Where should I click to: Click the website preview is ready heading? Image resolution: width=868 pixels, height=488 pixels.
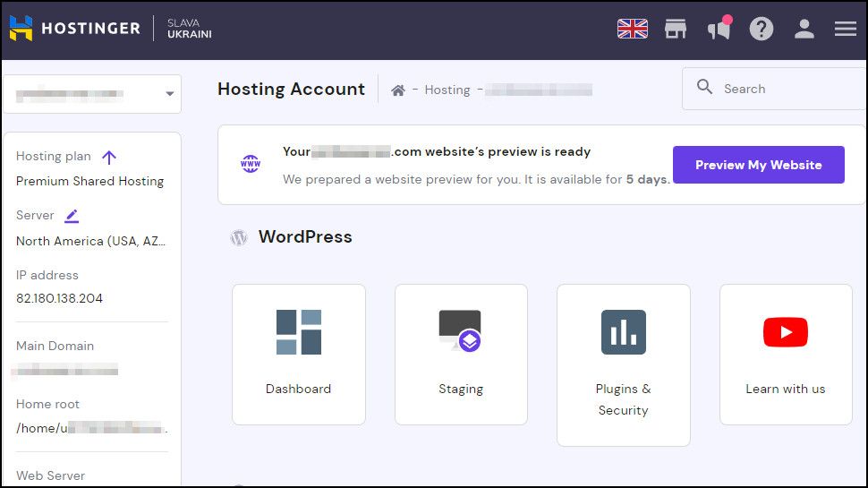click(x=437, y=152)
